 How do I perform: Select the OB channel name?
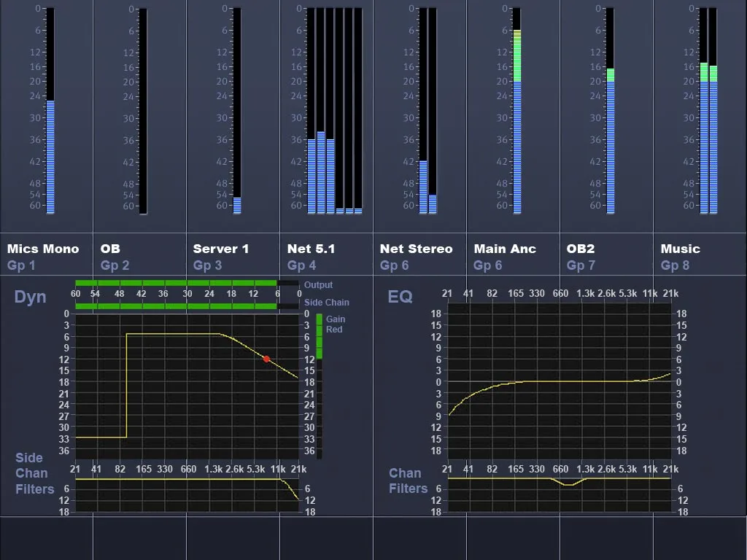click(x=110, y=249)
